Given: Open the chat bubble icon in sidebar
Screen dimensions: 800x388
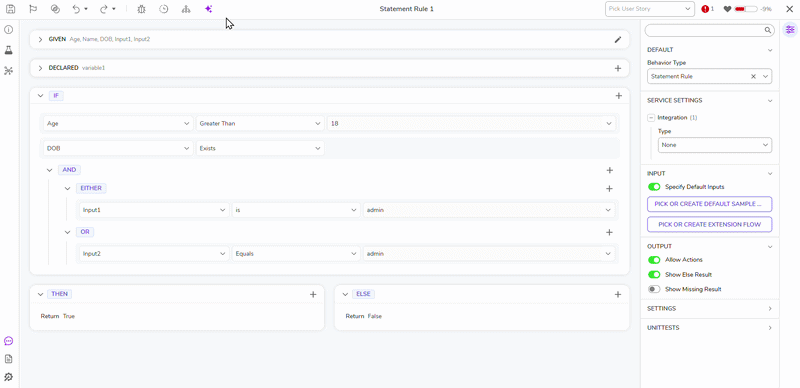Looking at the screenshot, I should [8, 341].
